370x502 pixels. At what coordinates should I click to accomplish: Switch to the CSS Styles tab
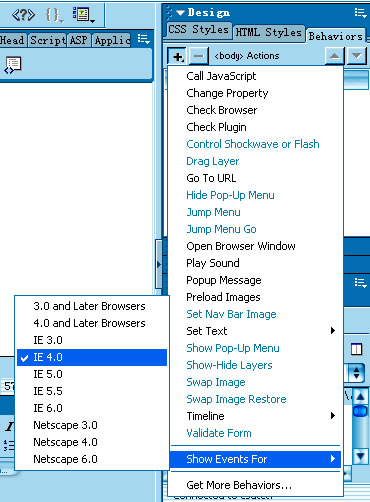tap(198, 29)
